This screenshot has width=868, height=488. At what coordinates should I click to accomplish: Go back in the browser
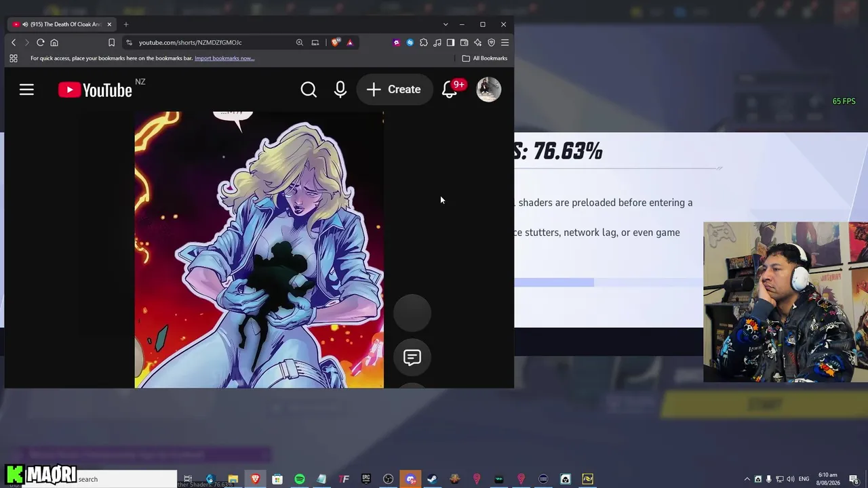pos(14,43)
